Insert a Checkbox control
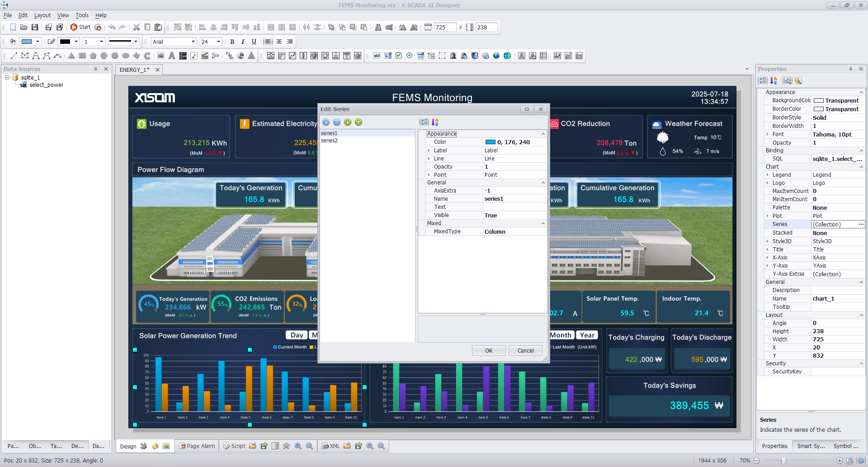 398,56
